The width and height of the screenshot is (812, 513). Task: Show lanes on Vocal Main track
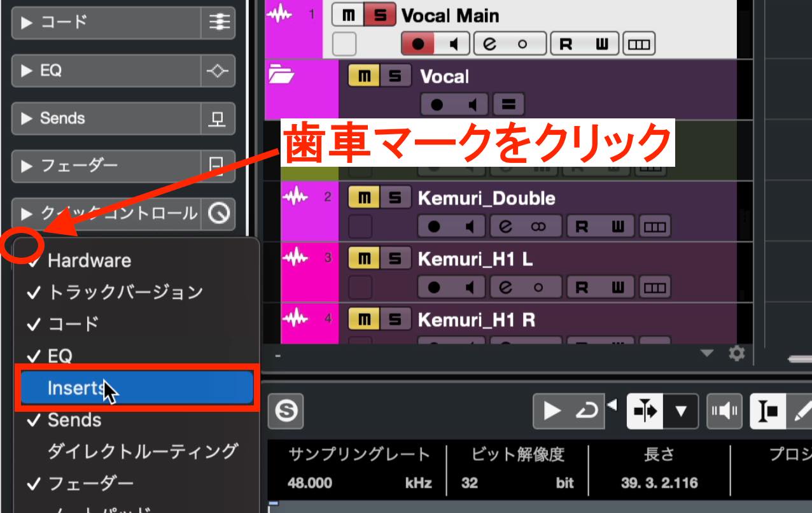pyautogui.click(x=639, y=45)
